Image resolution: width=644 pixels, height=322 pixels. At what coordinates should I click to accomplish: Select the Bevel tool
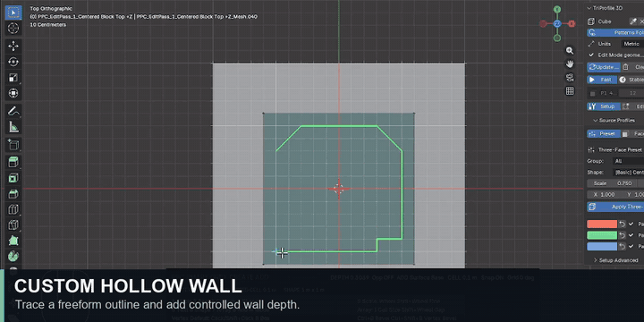(13, 194)
